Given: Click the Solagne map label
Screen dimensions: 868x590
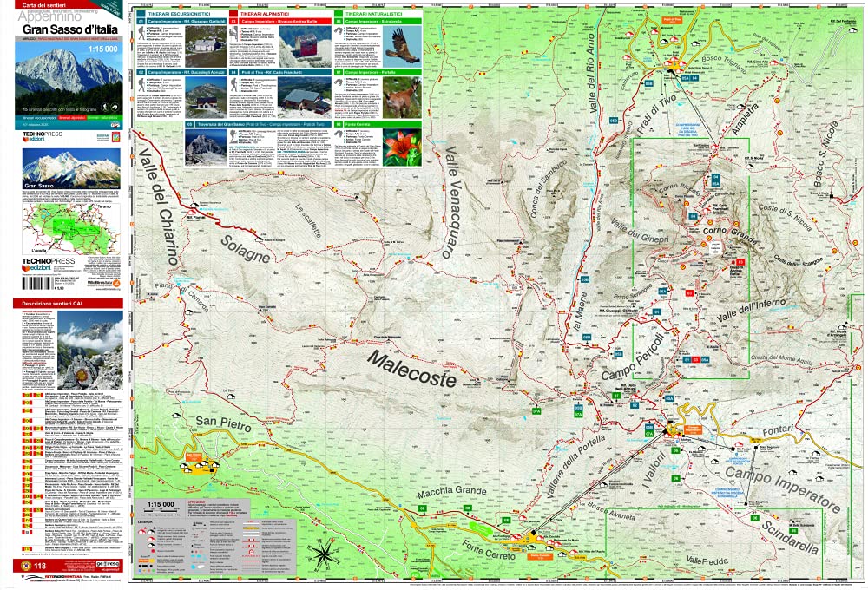Looking at the screenshot, I should tap(246, 248).
